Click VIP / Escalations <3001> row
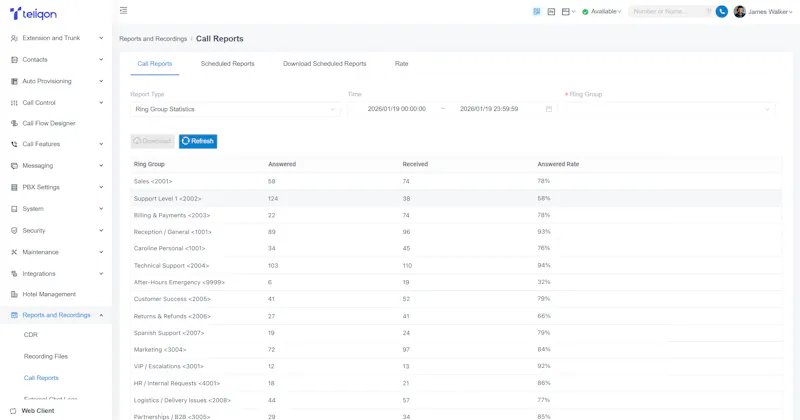 (456, 366)
